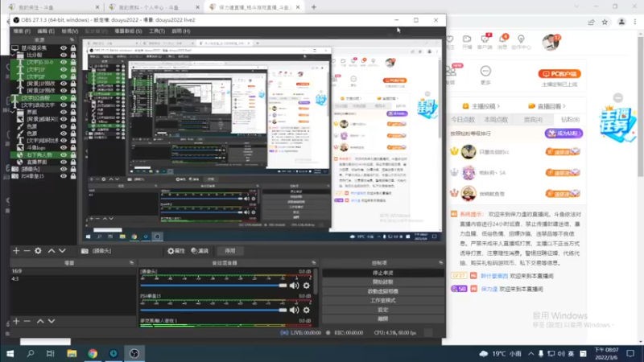The height and width of the screenshot is (362, 644).
Task: Click the orange PC客户端 button
Action: coord(559,74)
